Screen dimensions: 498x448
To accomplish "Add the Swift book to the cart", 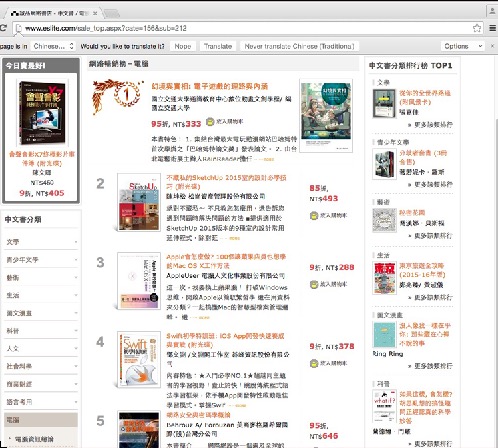I will pyautogui.click(x=328, y=363).
